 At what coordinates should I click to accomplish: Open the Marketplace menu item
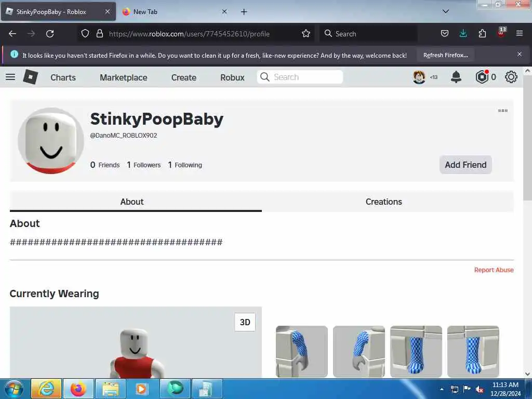124,77
